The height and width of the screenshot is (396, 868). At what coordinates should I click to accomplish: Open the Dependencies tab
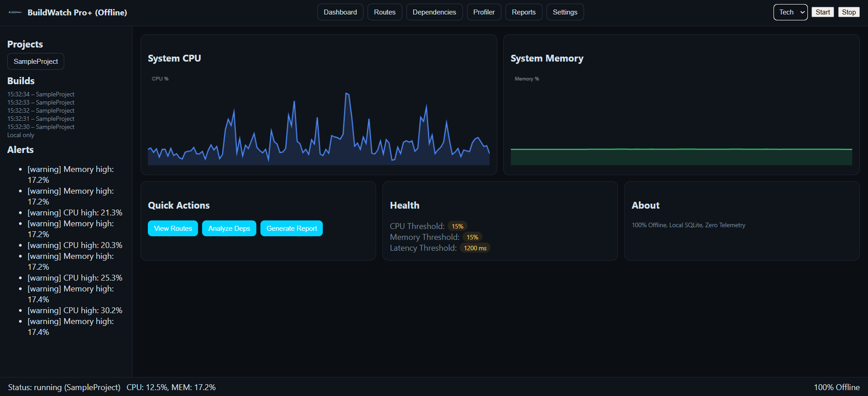tap(434, 12)
